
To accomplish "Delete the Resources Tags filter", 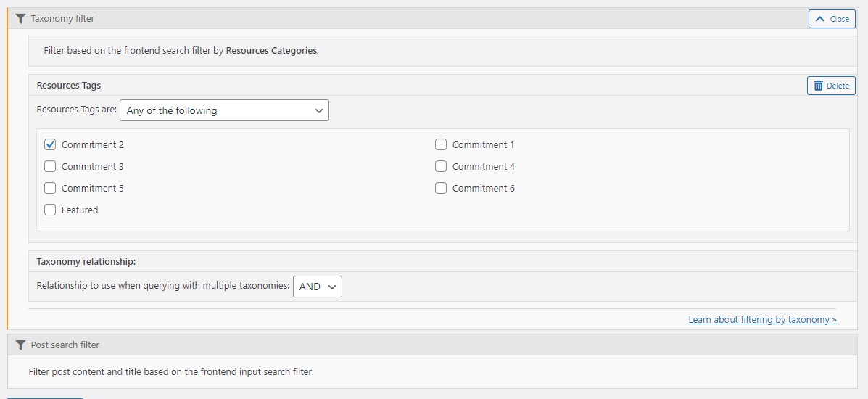I will coord(832,86).
